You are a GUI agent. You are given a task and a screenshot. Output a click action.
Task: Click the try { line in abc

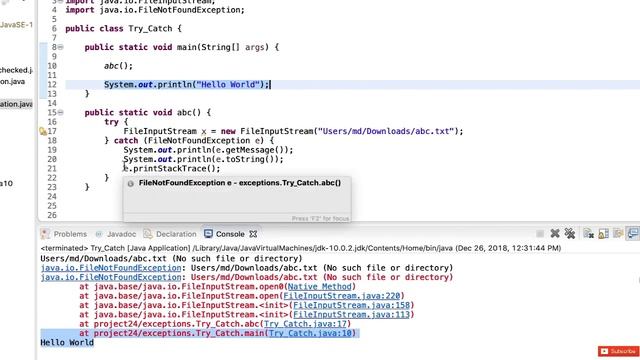tap(116, 122)
